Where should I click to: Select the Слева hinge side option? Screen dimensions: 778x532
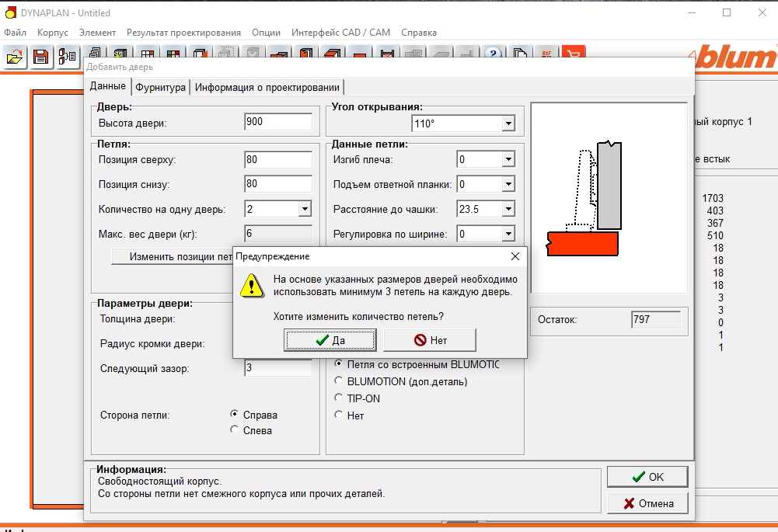coord(234,429)
